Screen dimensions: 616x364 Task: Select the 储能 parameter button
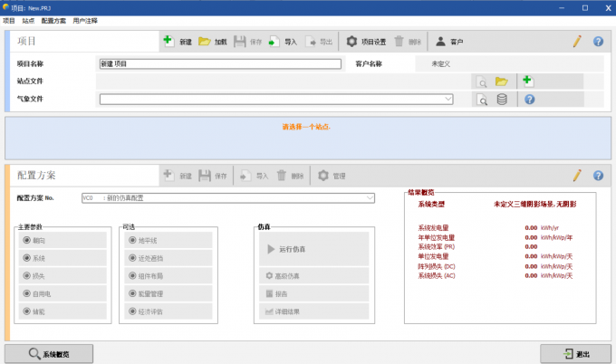[63, 311]
